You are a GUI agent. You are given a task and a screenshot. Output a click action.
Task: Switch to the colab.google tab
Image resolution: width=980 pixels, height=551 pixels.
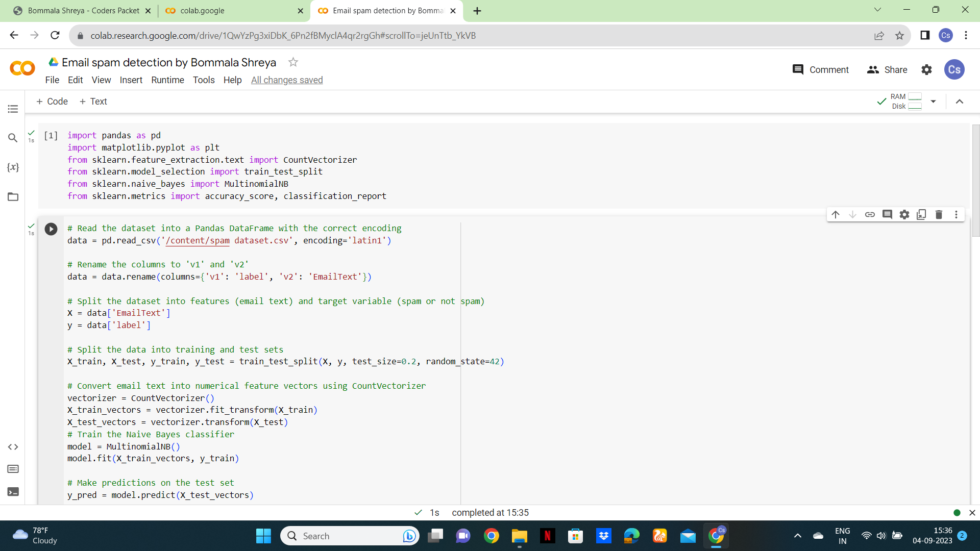pyautogui.click(x=234, y=11)
